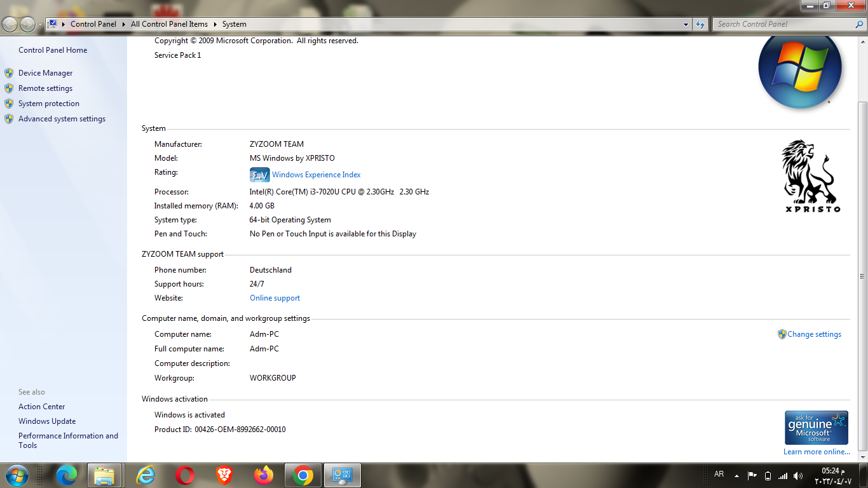Click the Remote settings shield icon
Image resolution: width=868 pixels, height=488 pixels.
coord(9,88)
